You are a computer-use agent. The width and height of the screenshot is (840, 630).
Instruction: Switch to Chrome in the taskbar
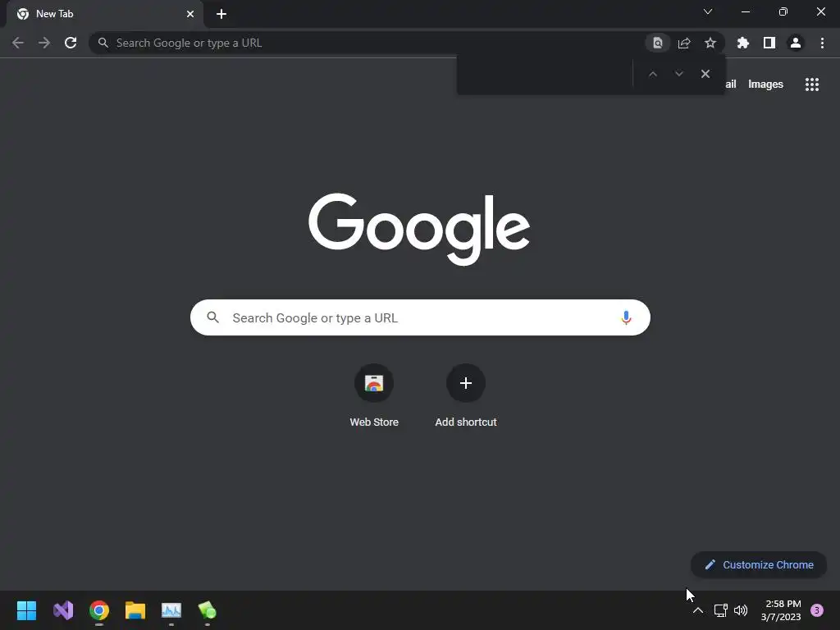point(99,610)
